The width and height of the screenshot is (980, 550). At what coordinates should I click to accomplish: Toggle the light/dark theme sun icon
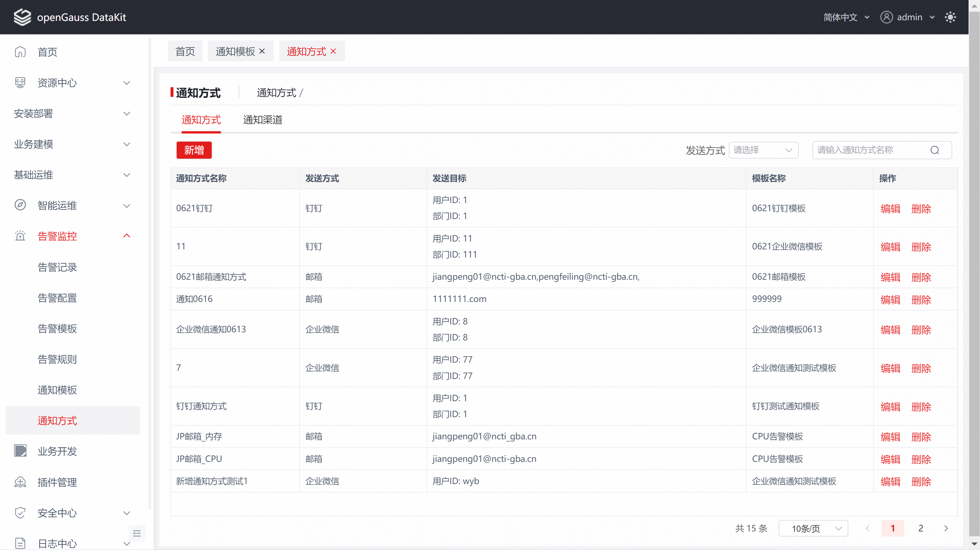tap(950, 17)
